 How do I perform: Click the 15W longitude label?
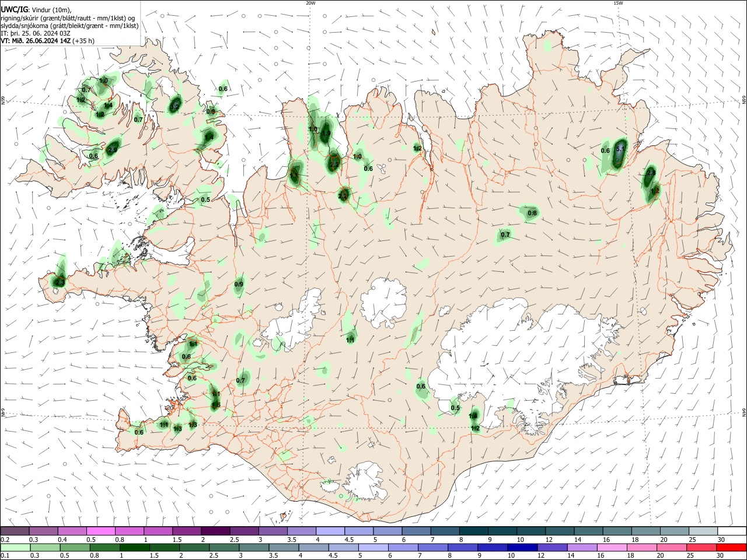[x=618, y=3]
